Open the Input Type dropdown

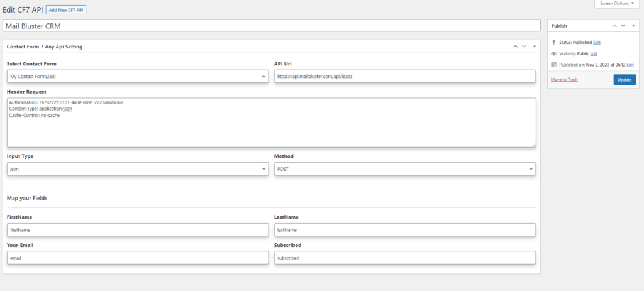137,169
